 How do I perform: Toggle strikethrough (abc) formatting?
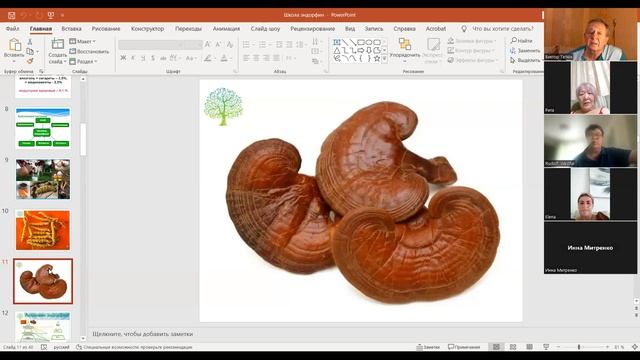pyautogui.click(x=163, y=58)
